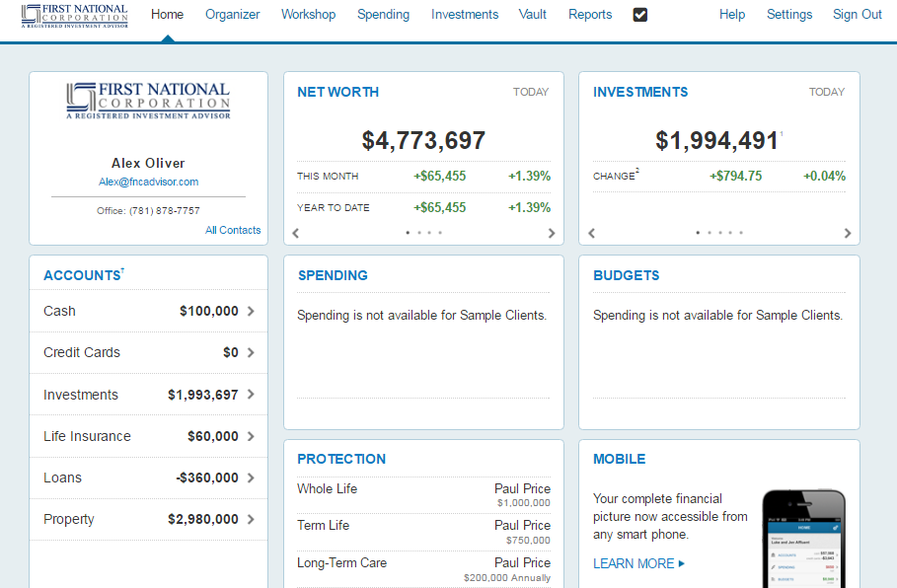The image size is (897, 588).
Task: Go to next Net Worth slide arrow
Action: [552, 233]
